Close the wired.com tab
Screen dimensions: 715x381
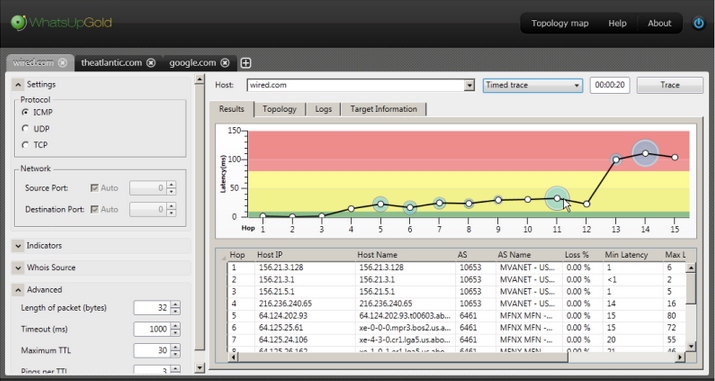click(x=63, y=63)
